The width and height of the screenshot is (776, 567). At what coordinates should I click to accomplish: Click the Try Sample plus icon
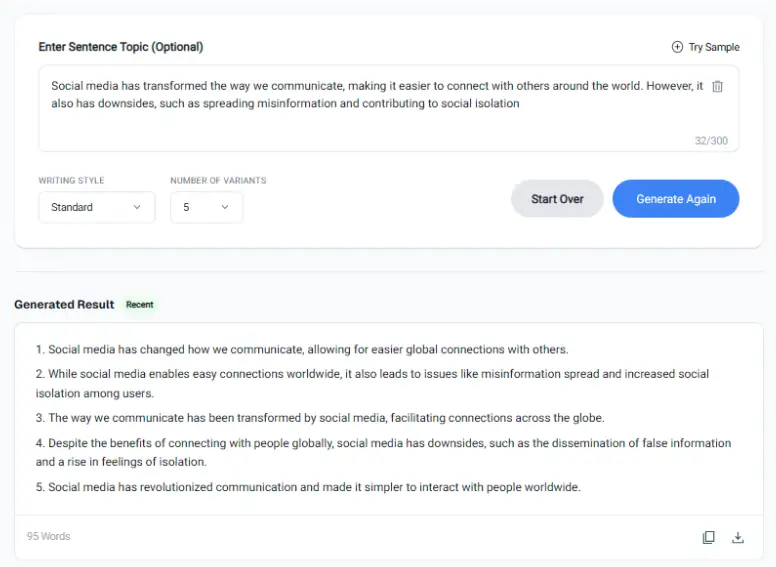point(677,47)
